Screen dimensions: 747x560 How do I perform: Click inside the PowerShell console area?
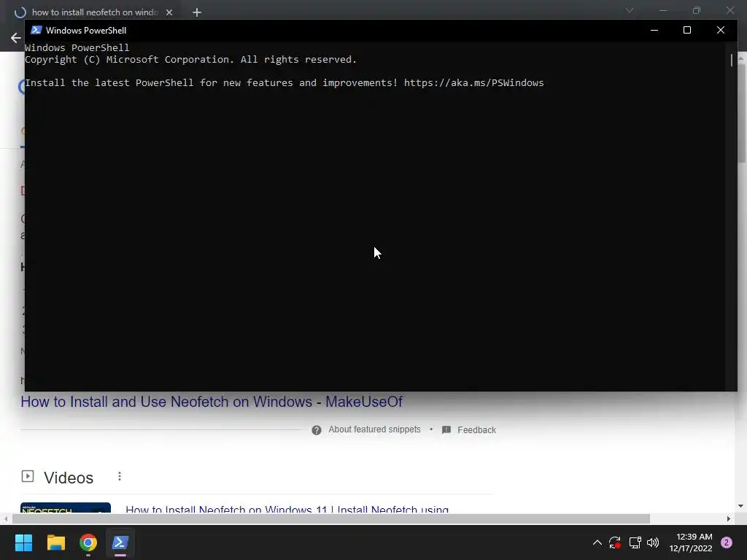[374, 216]
